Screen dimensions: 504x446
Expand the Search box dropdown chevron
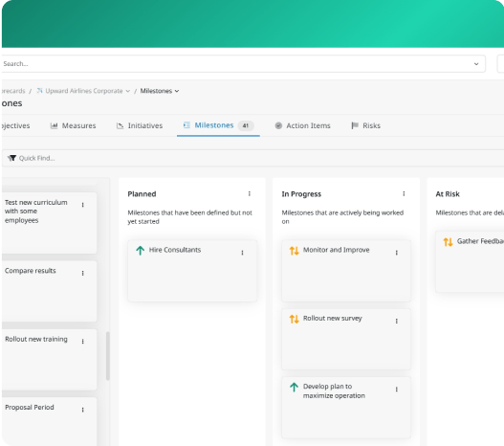click(x=476, y=64)
